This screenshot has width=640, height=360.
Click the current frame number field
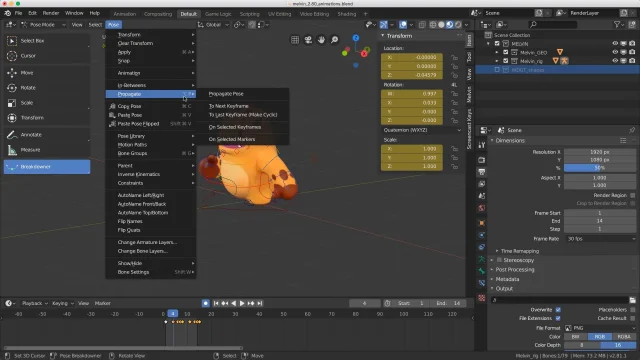tap(364, 303)
